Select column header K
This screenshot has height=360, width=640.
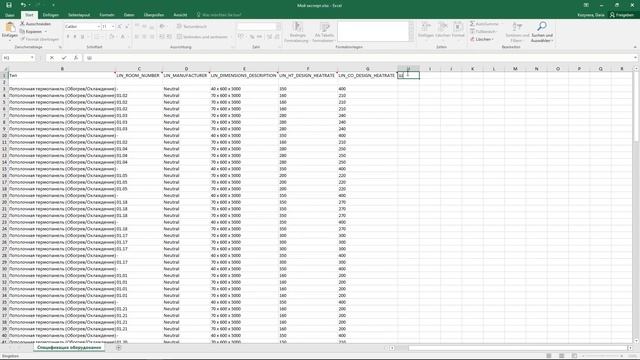[473, 69]
